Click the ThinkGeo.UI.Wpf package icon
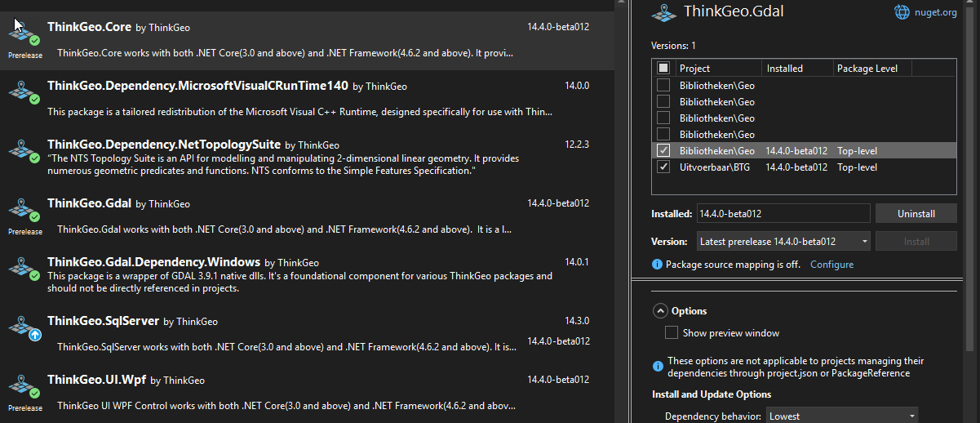This screenshot has height=423, width=980. 24,385
